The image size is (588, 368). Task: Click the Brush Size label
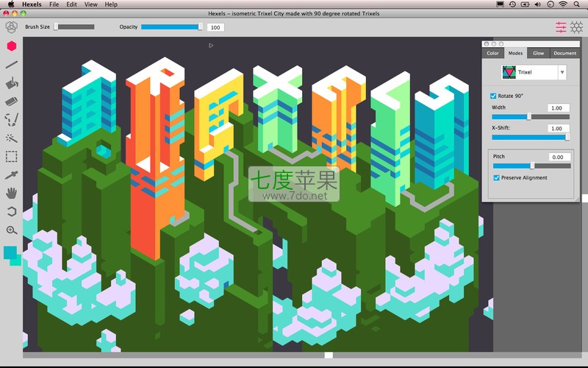(x=37, y=26)
